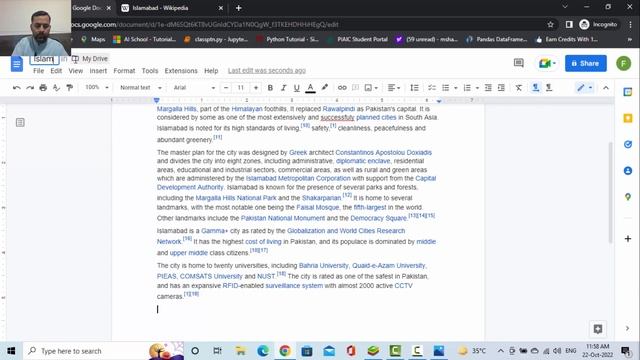Image resolution: width=640 pixels, height=360 pixels.
Task: Toggle bold formatting
Action: pyautogui.click(x=270, y=88)
